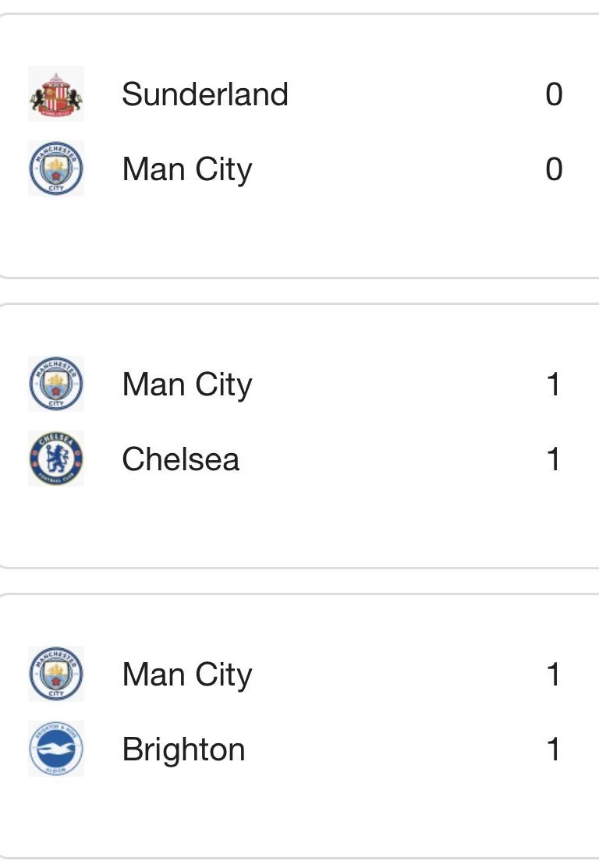Viewport: 599px width, 868px height.
Task: Click Man City's score against Chelsea
Action: click(x=554, y=384)
